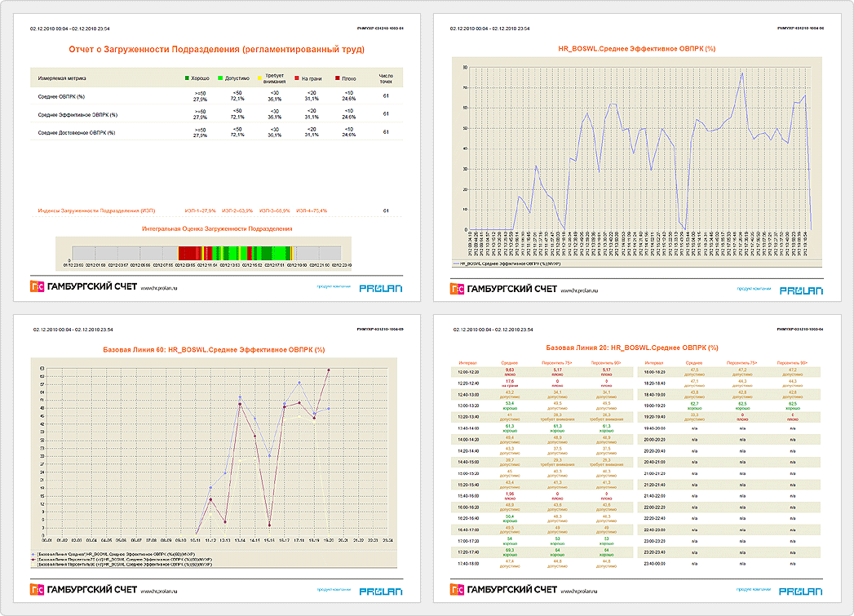This screenshot has height=616, width=854.
Task: Click the Интервал column header in the left table
Action: pyautogui.click(x=468, y=362)
